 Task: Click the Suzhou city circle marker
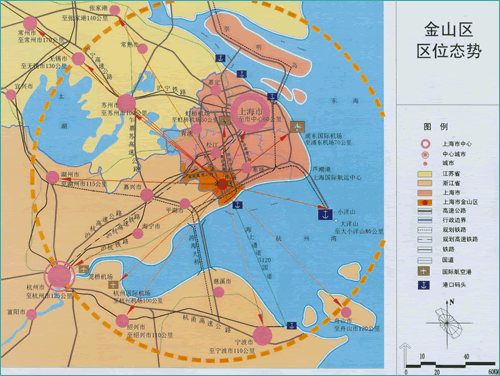pyautogui.click(x=126, y=103)
